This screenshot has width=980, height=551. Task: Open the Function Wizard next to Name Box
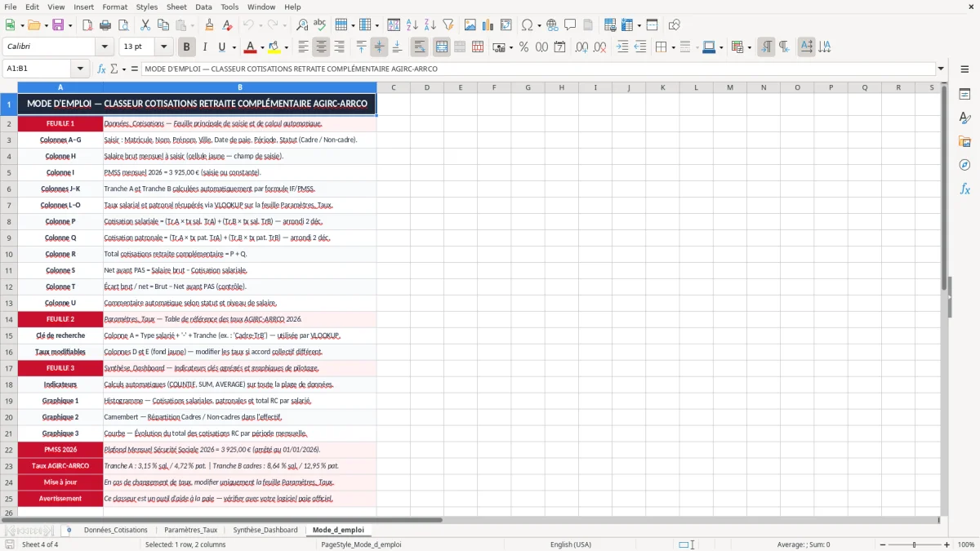click(x=101, y=69)
